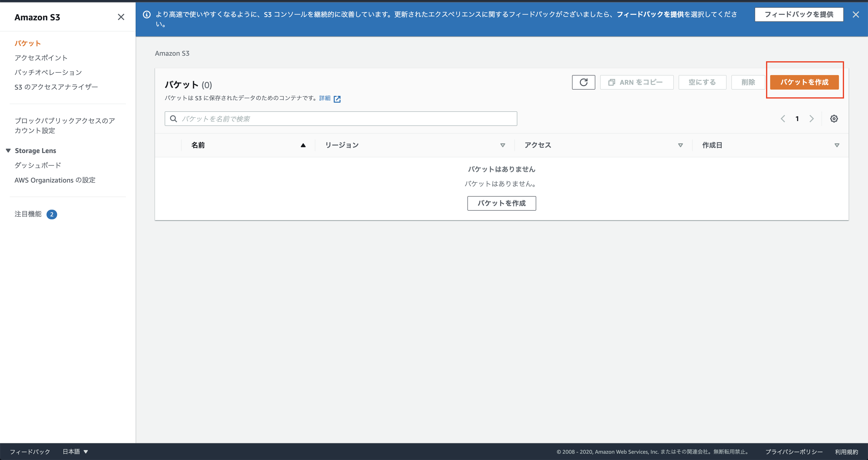Click the external link icon beside 詳細
The height and width of the screenshot is (460, 868).
(337, 99)
